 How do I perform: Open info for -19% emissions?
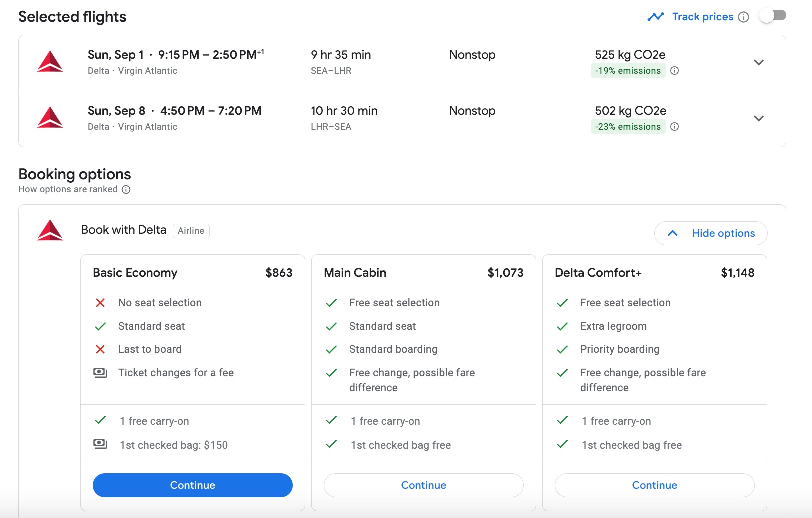[674, 71]
